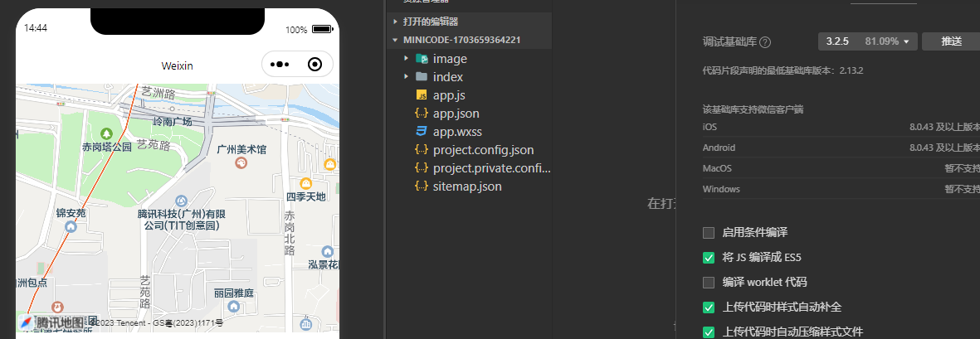This screenshot has height=339, width=980.
Task: Click the Android supported version row
Action: click(x=841, y=148)
